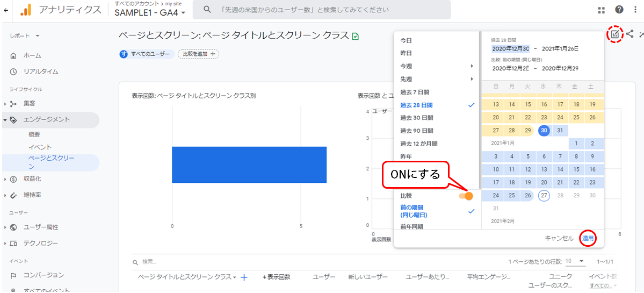Image resolution: width=644 pixels, height=293 pixels.
Task: Click the demographics globe icon
Action: pyautogui.click(x=13, y=227)
